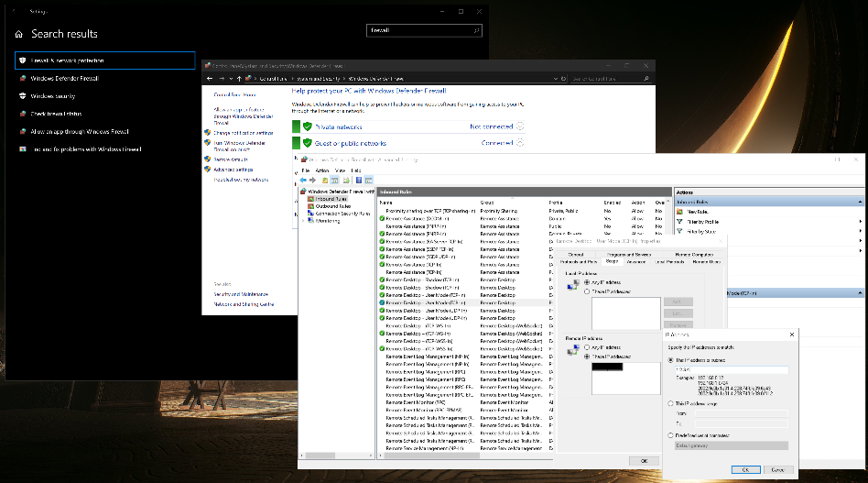The image size is (868, 483).
Task: Click the forward arrow in firewall MMC toolbar
Action: (313, 181)
